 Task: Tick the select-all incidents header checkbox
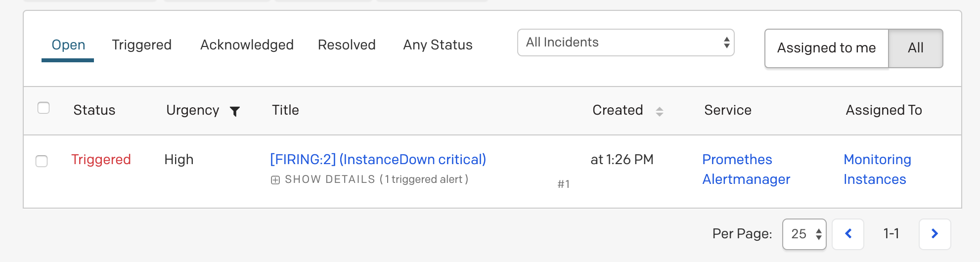(x=44, y=108)
